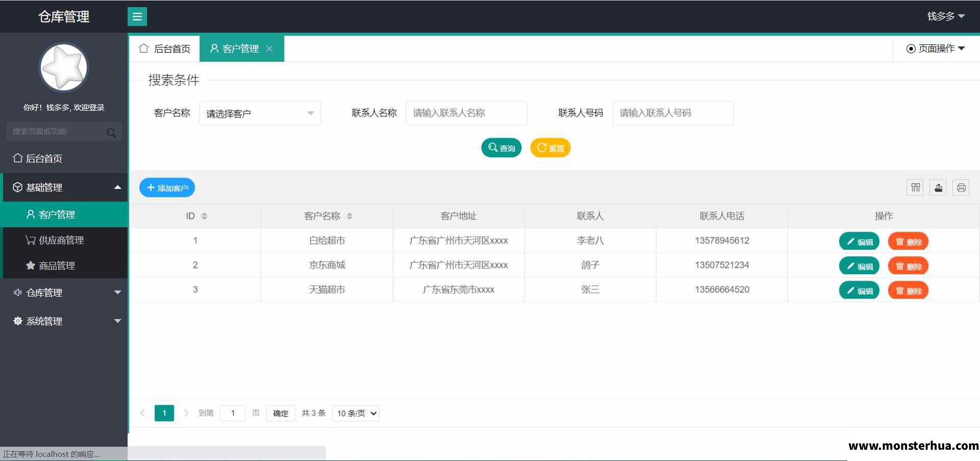
Task: Delete the 白给超市 customer row
Action: [908, 241]
